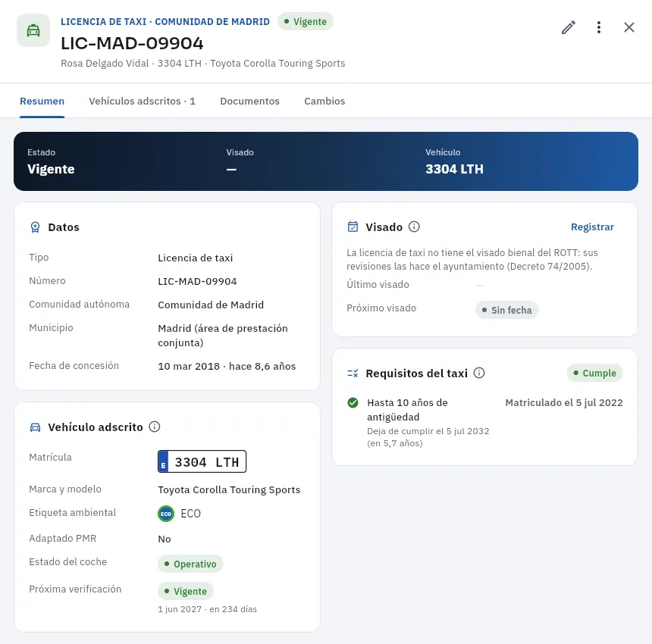The image size is (652, 644).
Task: Click 'Hasta 10 años de antigüedad' requirement
Action: pyautogui.click(x=408, y=410)
